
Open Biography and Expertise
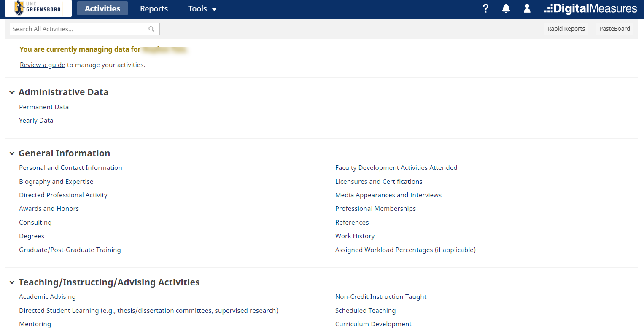[x=56, y=182]
